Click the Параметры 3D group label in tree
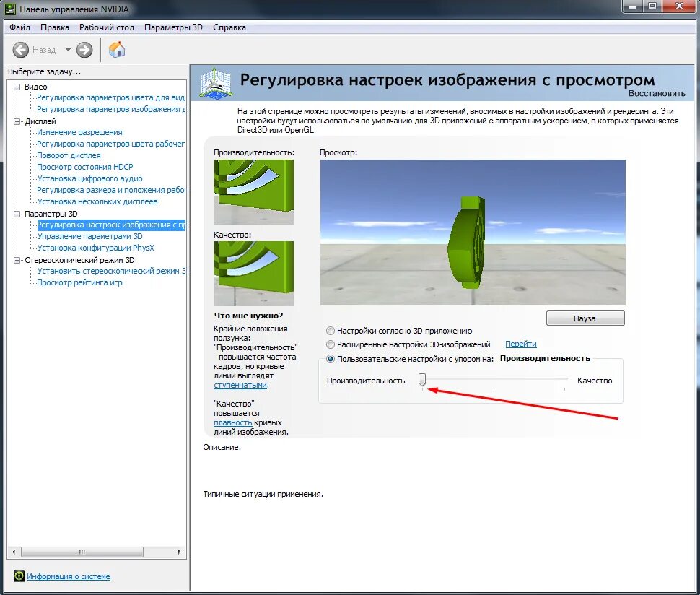 click(51, 214)
